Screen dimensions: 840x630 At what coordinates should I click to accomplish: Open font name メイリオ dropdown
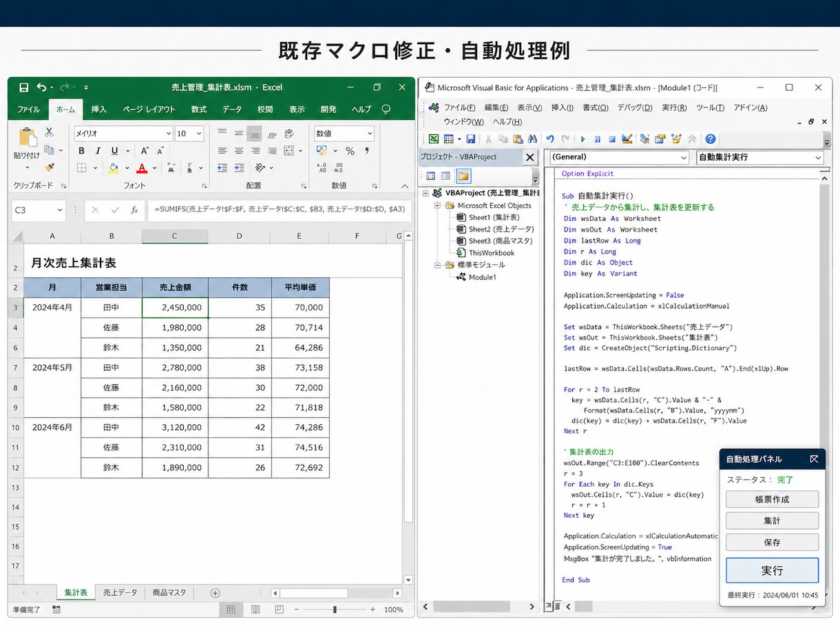[169, 134]
